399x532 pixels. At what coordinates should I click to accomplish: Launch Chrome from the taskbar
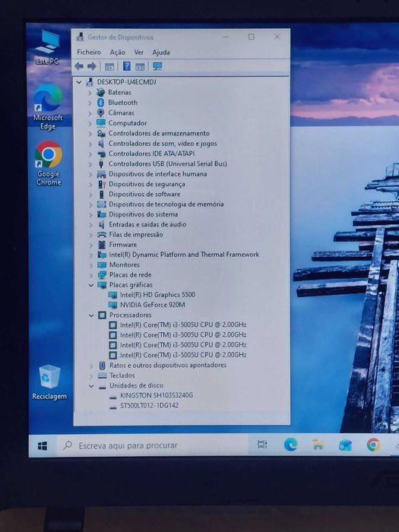pos(373,445)
